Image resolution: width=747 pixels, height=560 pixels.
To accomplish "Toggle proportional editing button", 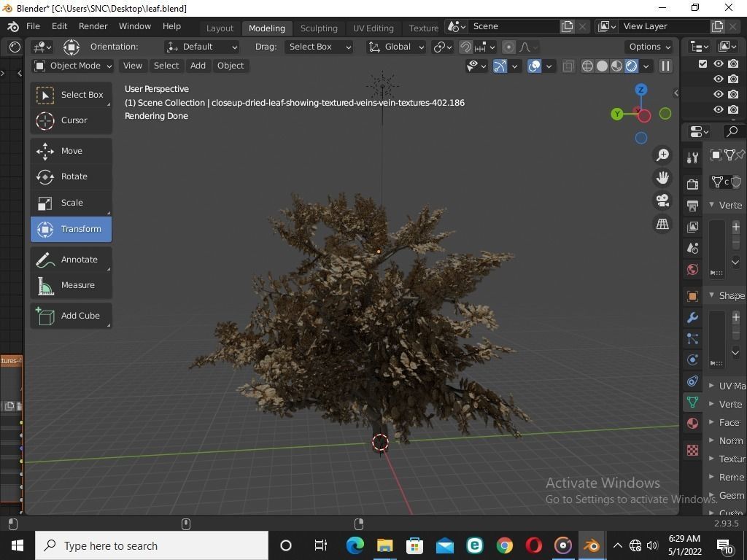I will point(508,47).
